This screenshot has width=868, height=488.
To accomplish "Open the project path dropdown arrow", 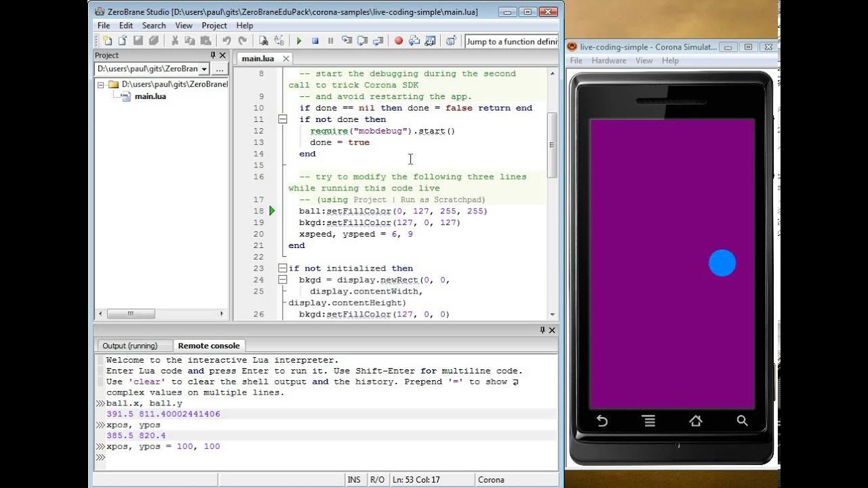I will 204,69.
